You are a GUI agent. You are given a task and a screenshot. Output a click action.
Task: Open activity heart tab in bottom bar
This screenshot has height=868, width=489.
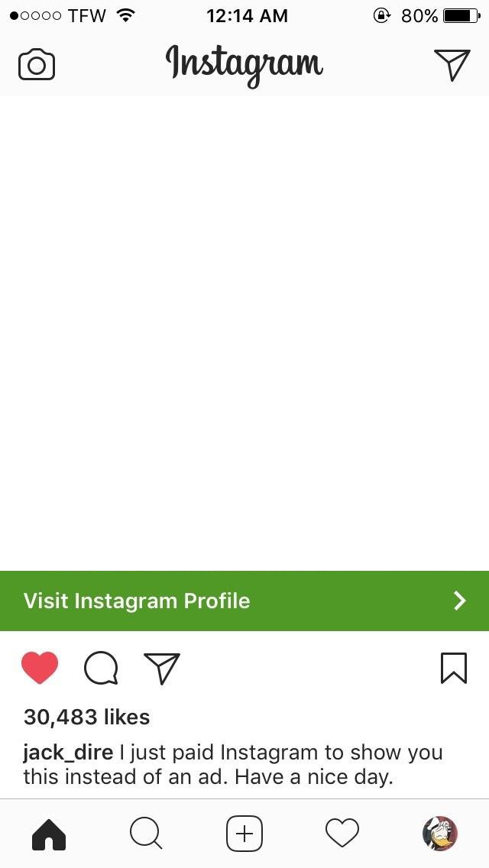click(342, 834)
